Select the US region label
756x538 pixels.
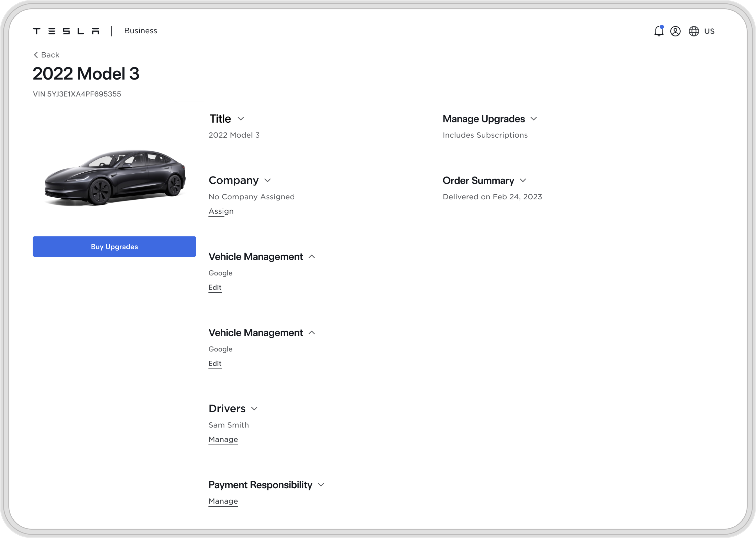pyautogui.click(x=709, y=31)
